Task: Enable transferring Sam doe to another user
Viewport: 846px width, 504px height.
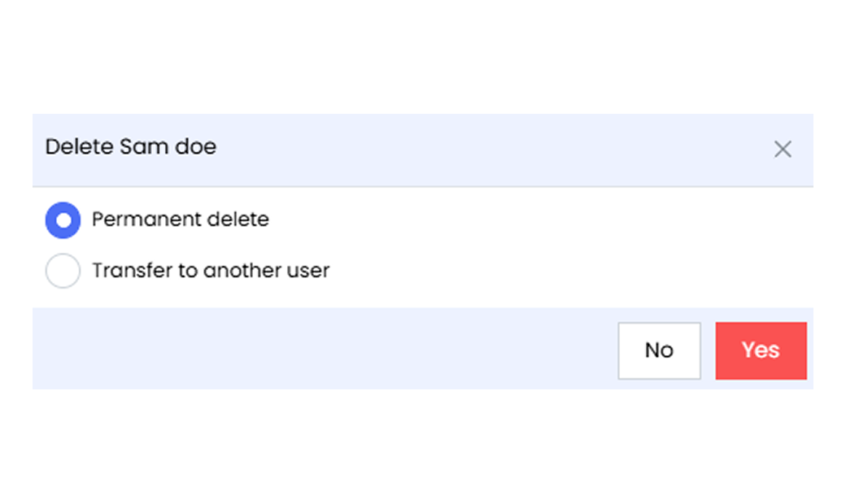Action: tap(63, 271)
